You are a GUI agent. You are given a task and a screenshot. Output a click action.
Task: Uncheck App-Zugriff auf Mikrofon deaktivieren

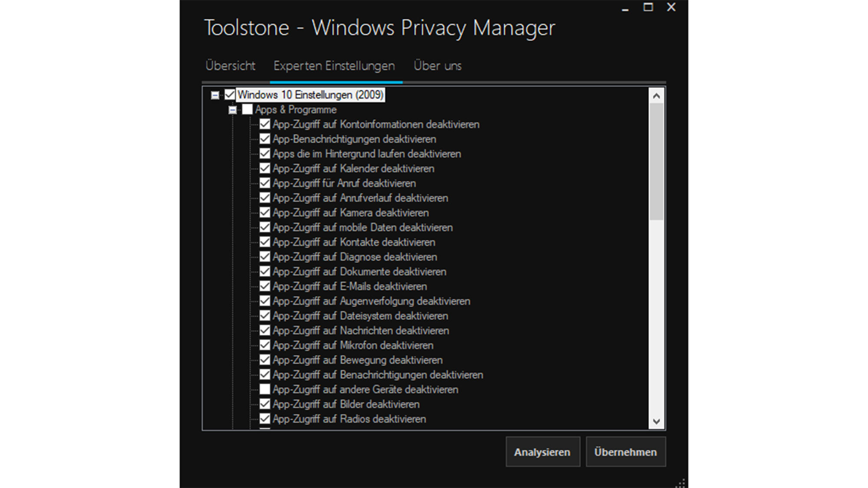pyautogui.click(x=265, y=345)
